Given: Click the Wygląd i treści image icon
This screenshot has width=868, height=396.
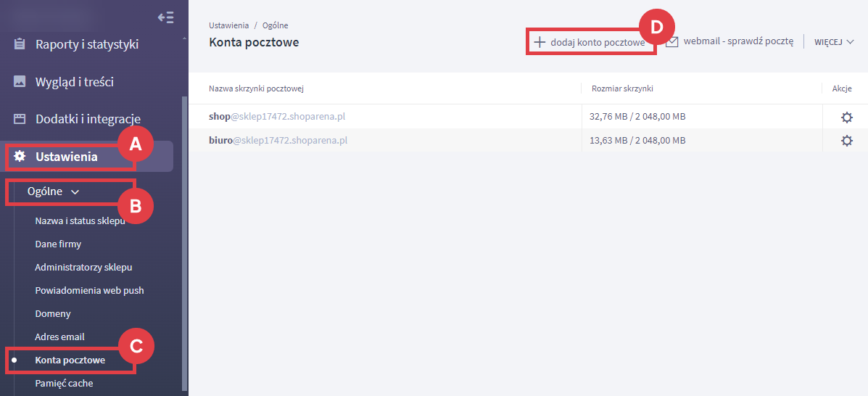Looking at the screenshot, I should pos(20,82).
